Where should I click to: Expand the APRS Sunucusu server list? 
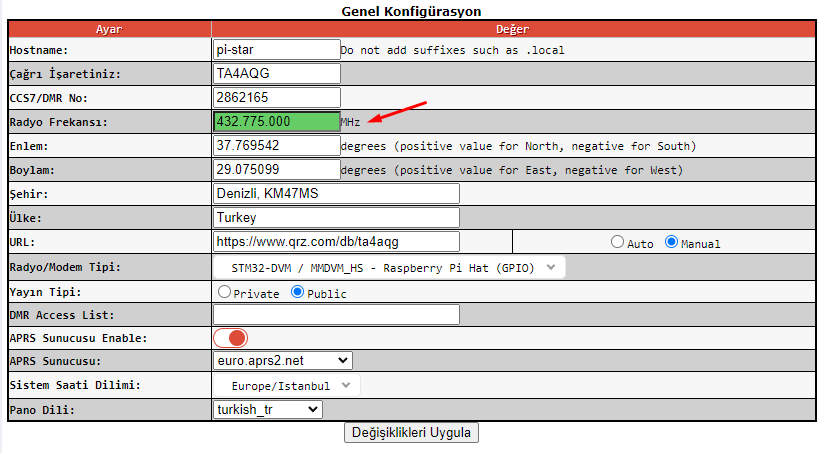pos(282,361)
